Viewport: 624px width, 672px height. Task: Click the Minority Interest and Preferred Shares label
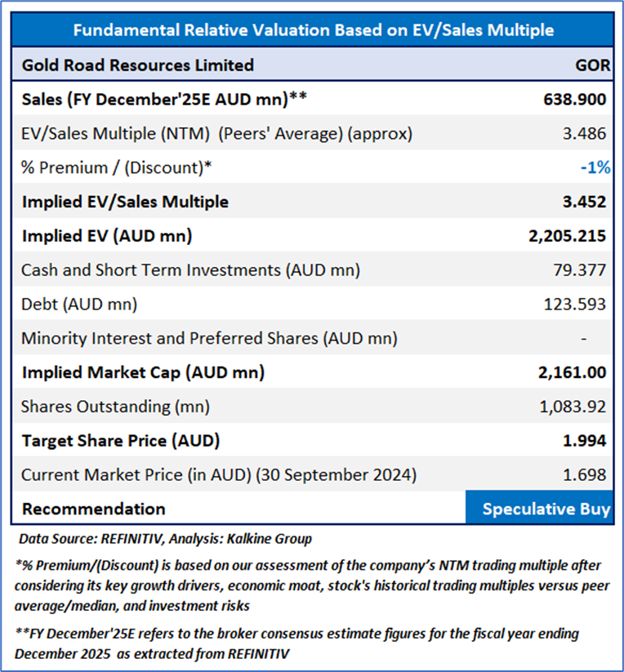click(x=209, y=338)
